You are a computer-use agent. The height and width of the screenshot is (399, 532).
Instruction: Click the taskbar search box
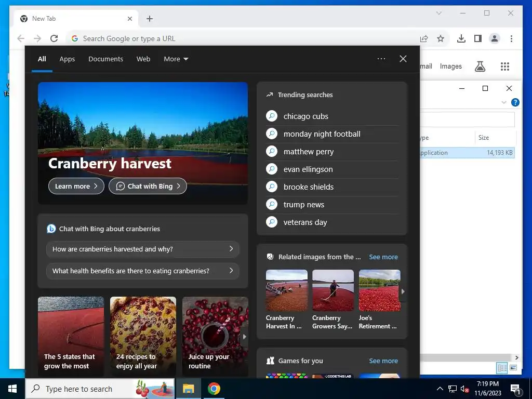(100, 389)
